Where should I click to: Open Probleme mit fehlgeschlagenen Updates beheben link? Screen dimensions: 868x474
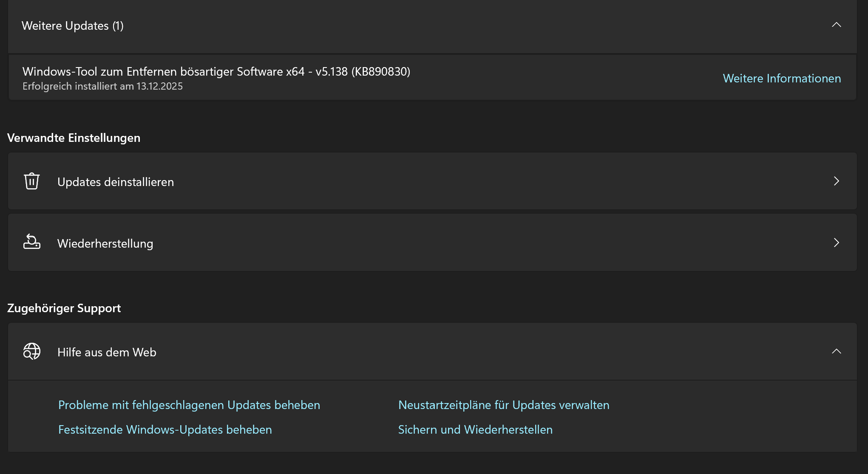189,405
